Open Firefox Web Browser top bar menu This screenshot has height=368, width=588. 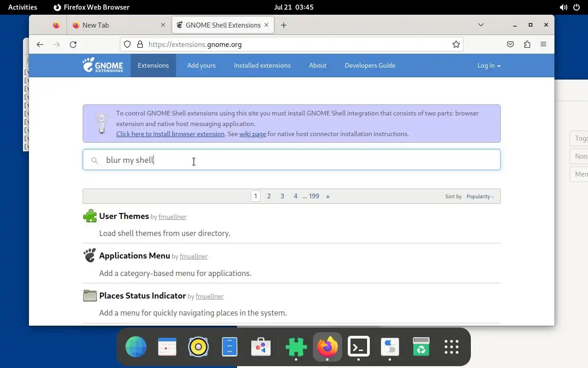91,7
